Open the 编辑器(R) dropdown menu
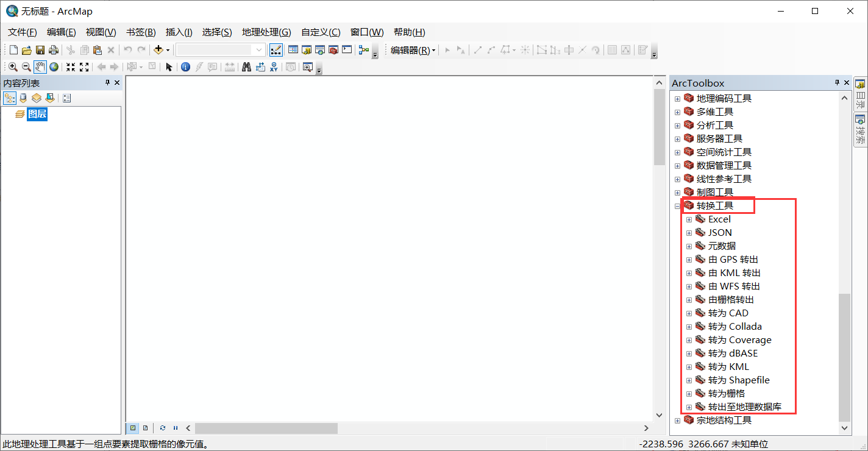The image size is (868, 451). click(x=413, y=50)
